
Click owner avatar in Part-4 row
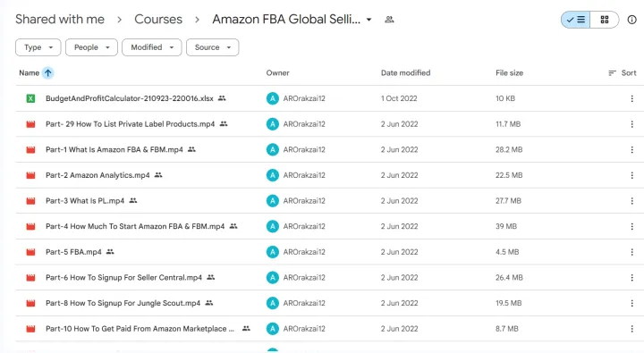pyautogui.click(x=272, y=227)
